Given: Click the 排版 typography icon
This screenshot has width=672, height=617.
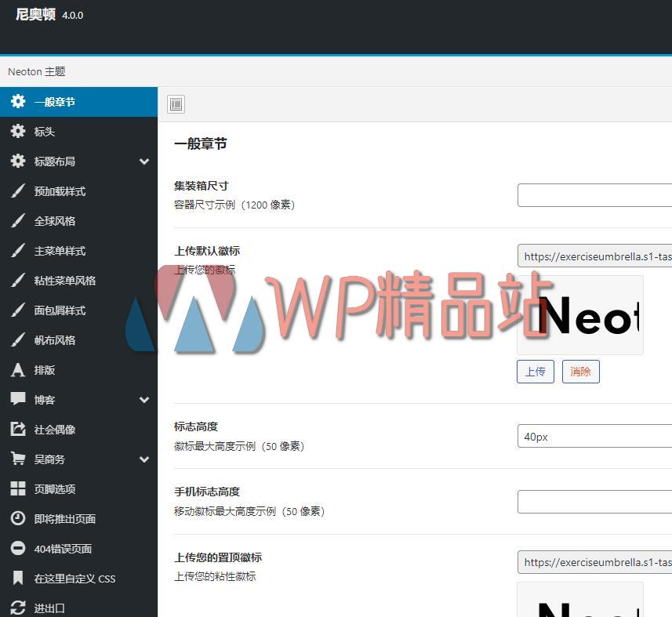Looking at the screenshot, I should pyautogui.click(x=17, y=369).
